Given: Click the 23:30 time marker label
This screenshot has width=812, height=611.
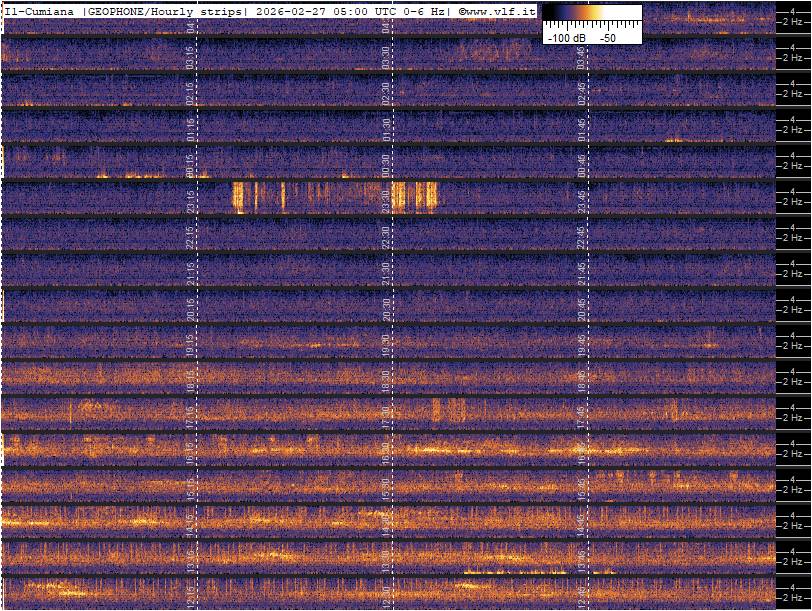Looking at the screenshot, I should tap(386, 198).
